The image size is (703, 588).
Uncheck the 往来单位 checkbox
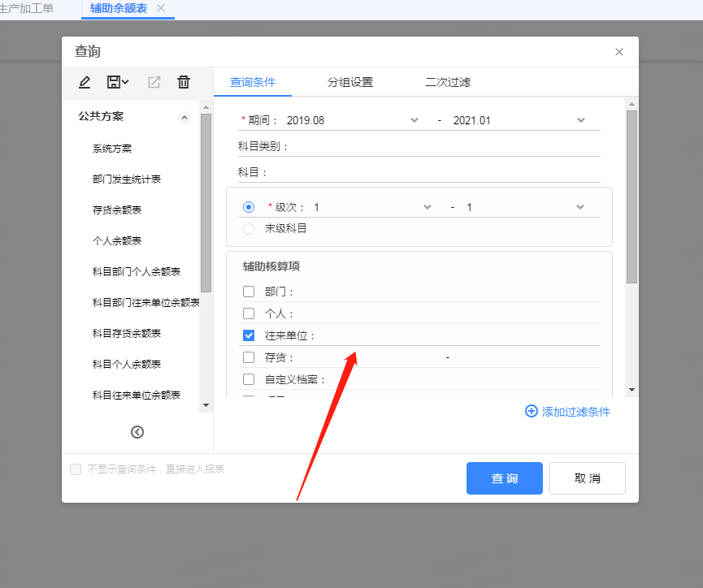[249, 335]
